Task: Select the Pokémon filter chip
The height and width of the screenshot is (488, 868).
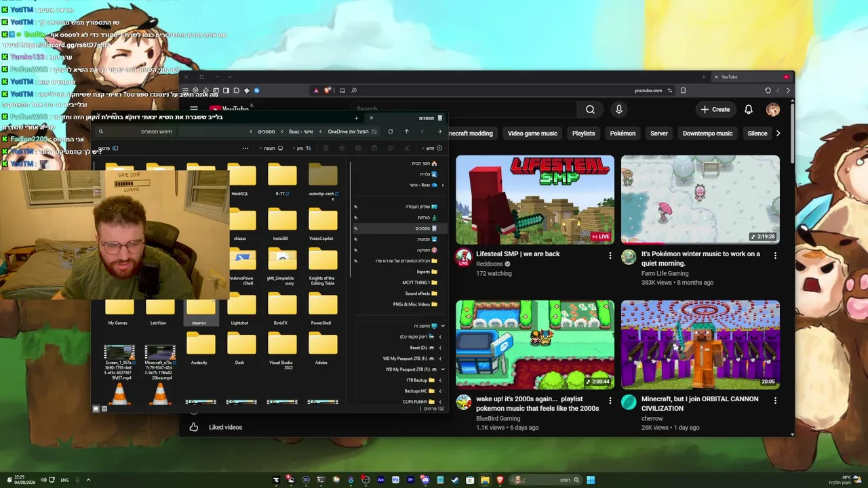Action: point(623,134)
